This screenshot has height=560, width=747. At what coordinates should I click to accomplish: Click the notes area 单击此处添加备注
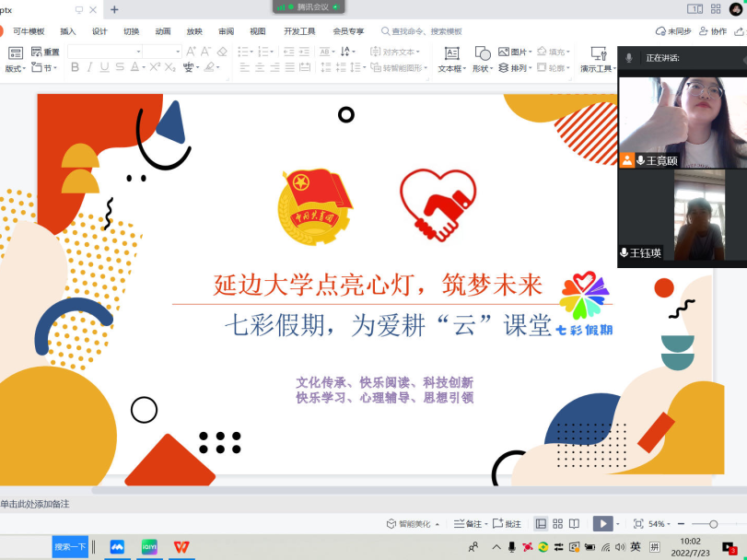pos(35,504)
